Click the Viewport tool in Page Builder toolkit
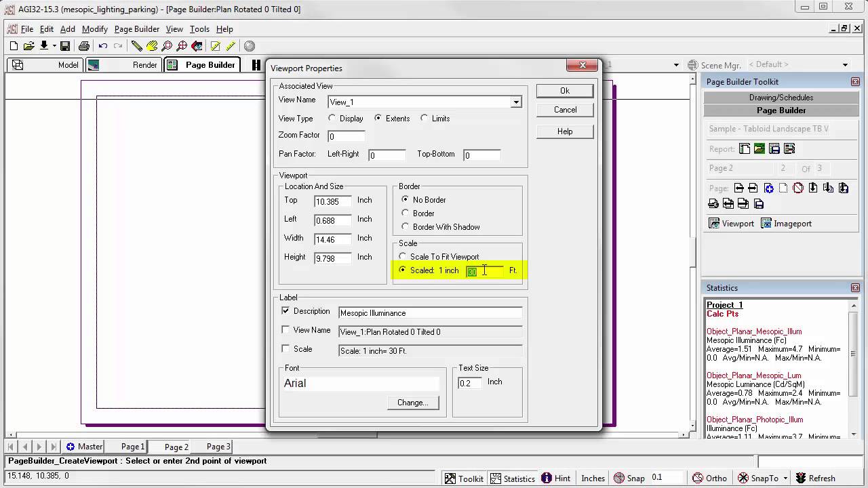This screenshot has width=868, height=488. tap(731, 223)
